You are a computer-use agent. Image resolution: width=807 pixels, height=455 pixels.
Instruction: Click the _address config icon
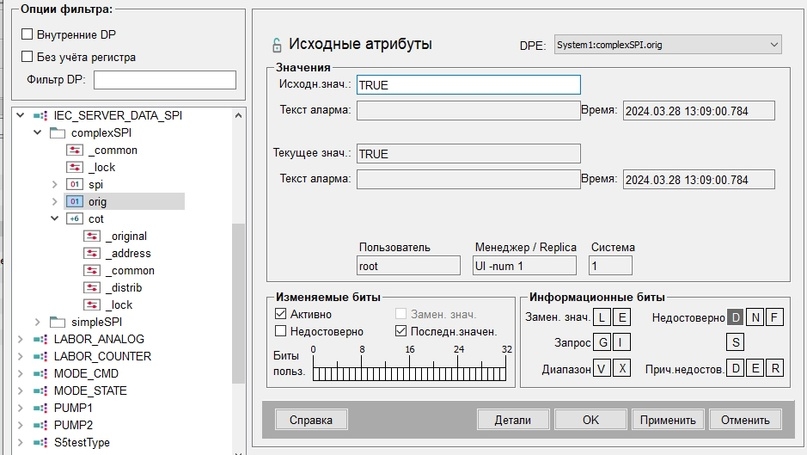click(x=92, y=253)
